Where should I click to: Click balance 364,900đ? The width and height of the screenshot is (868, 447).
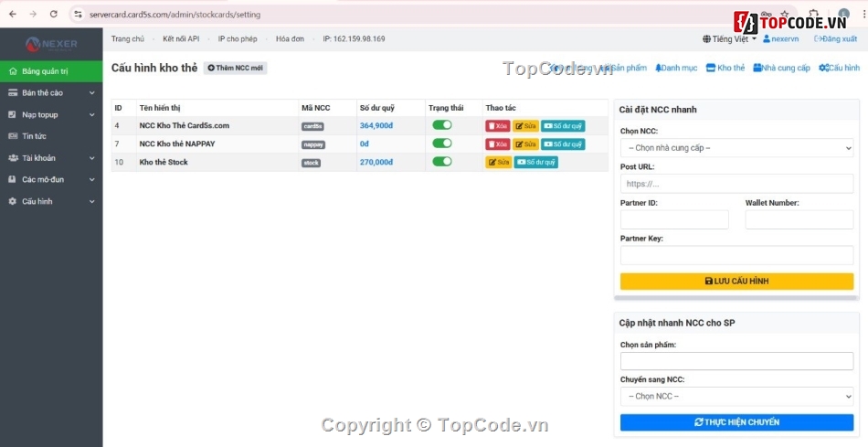point(376,126)
